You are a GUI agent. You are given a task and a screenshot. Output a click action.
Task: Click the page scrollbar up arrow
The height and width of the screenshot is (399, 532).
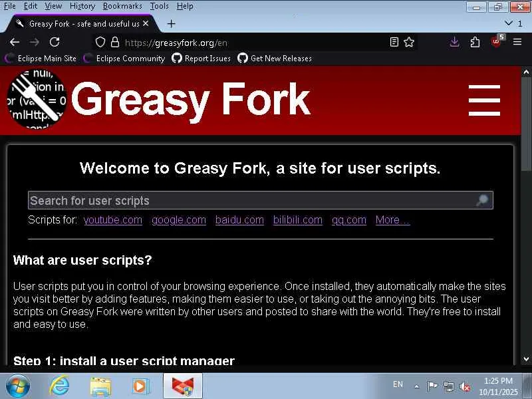coord(526,72)
